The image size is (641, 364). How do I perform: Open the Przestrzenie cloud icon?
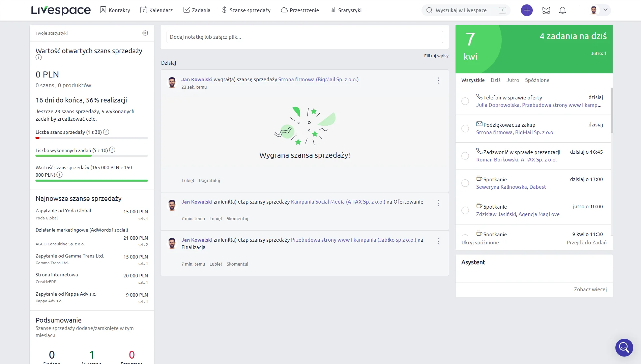(284, 10)
